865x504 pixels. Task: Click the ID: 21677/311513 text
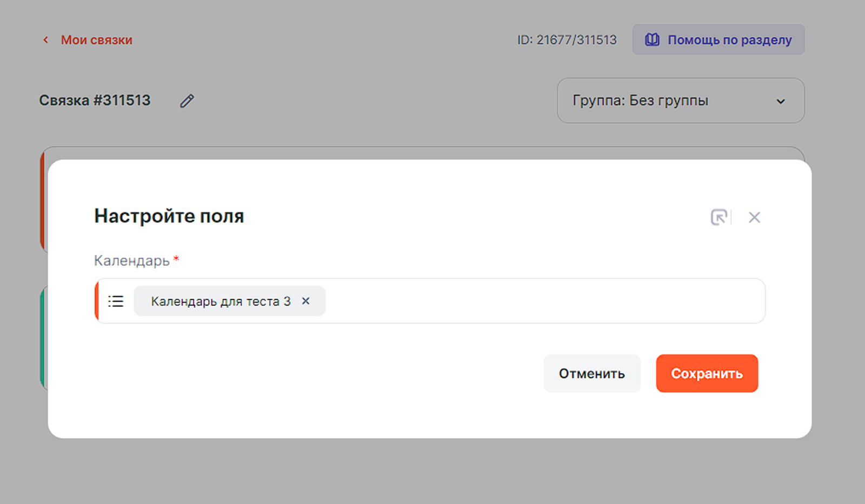point(567,40)
